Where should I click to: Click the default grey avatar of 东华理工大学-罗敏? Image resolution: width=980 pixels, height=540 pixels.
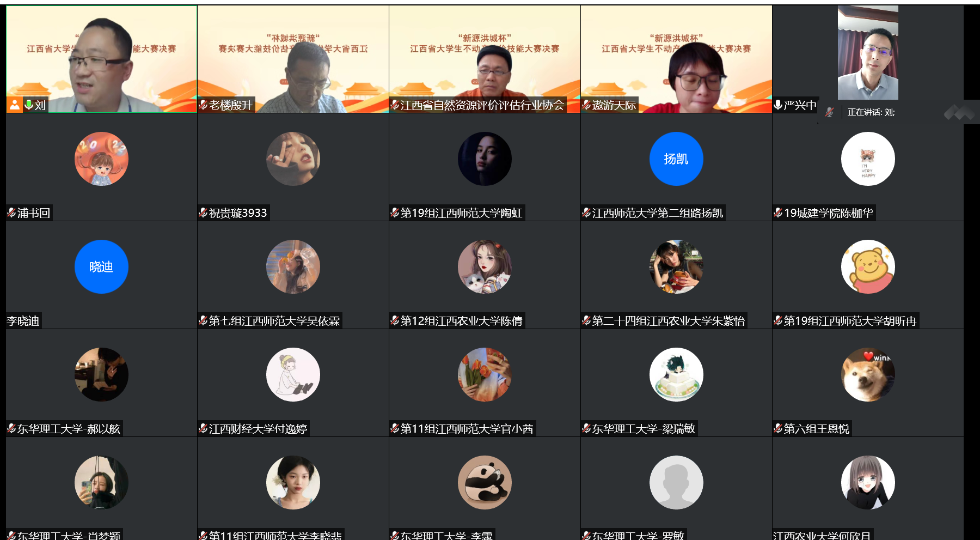tap(676, 482)
